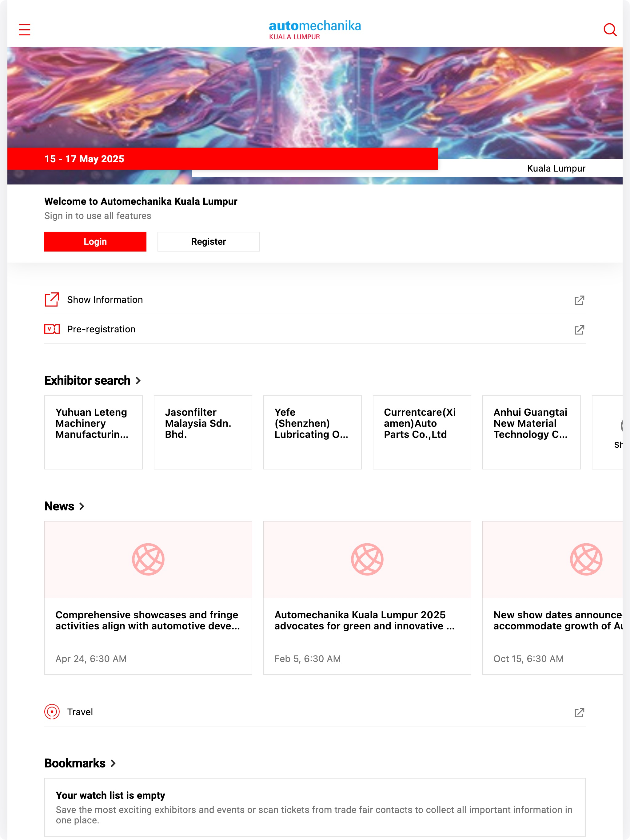Click the Register button
630x840 pixels.
208,242
